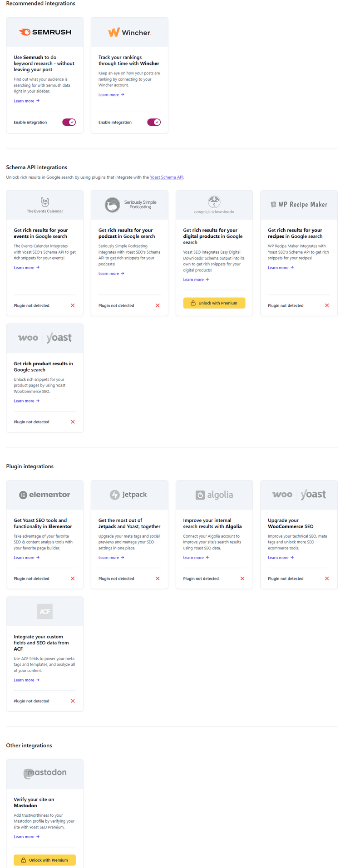Click the WP Recipe Maker logo

299,205
